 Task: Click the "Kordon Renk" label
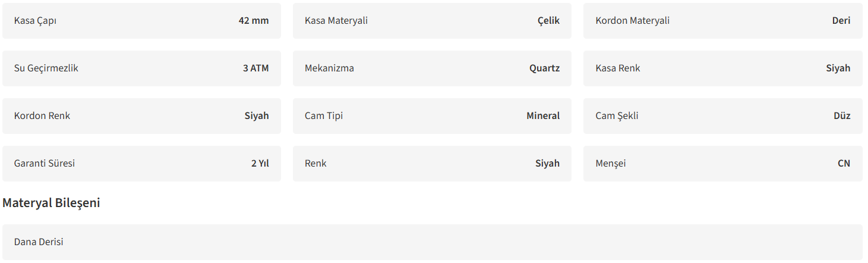pyautogui.click(x=42, y=116)
